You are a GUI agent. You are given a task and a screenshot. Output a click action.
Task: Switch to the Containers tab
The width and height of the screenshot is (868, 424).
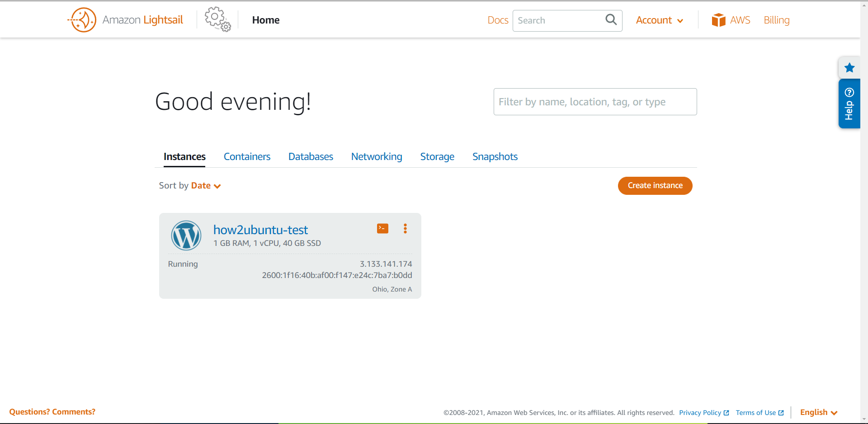(x=247, y=156)
